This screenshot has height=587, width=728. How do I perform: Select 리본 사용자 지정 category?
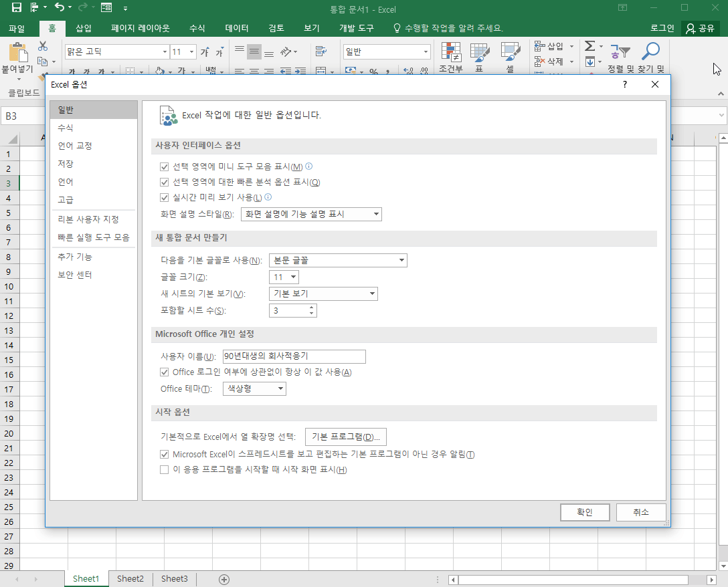coord(93,219)
